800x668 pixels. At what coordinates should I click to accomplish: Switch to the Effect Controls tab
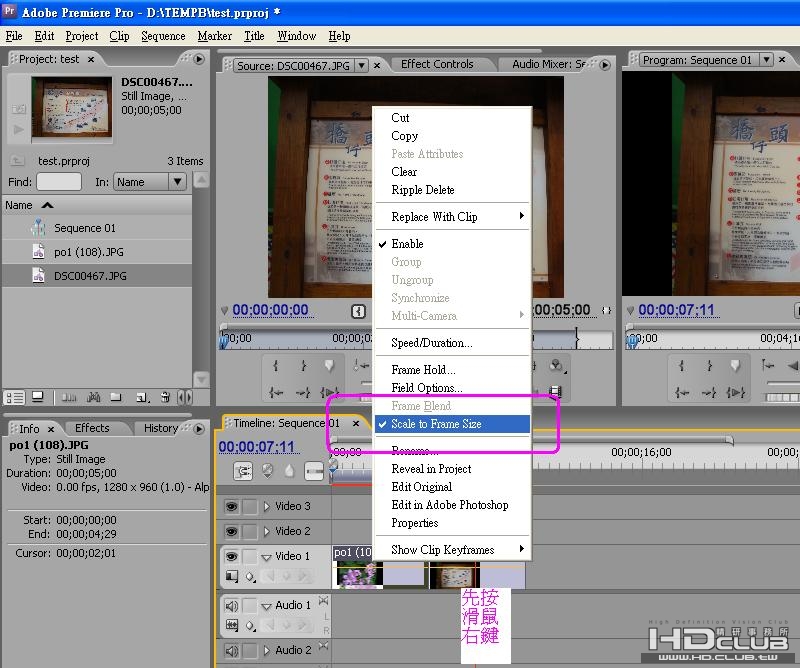pos(437,64)
